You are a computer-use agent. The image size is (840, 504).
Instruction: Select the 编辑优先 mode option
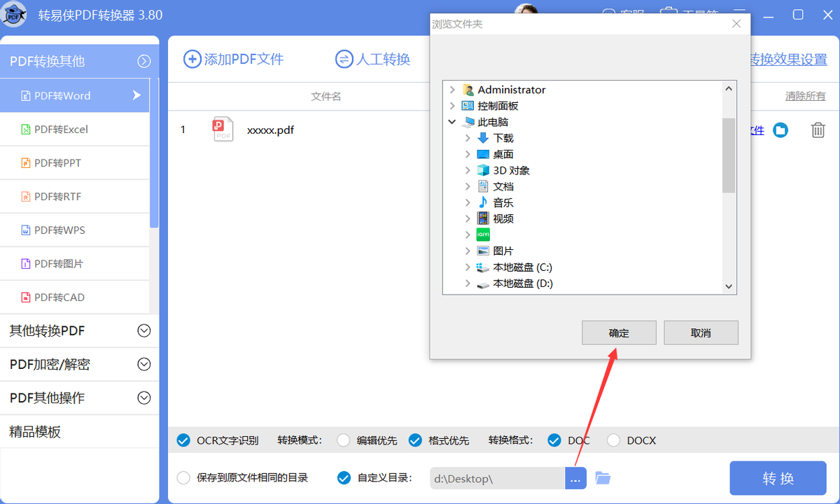coord(344,440)
